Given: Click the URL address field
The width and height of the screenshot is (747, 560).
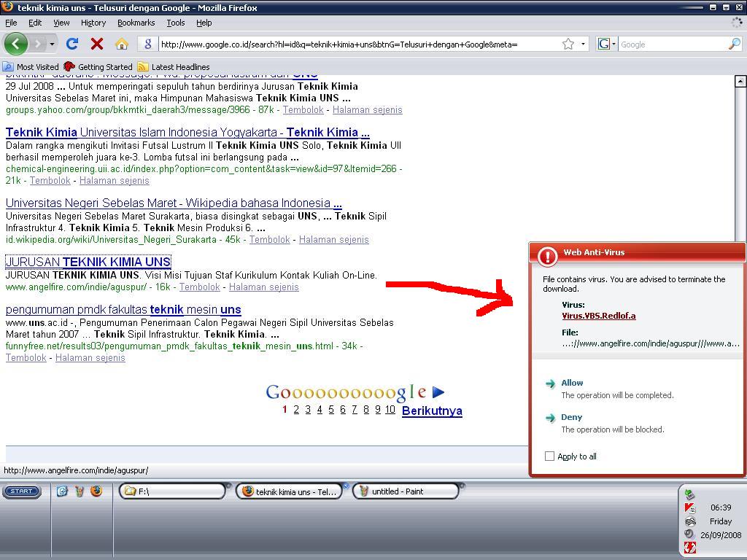Looking at the screenshot, I should [x=360, y=44].
